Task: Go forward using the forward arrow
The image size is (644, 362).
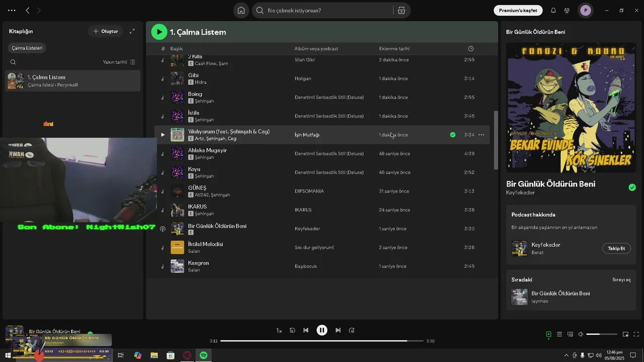Action: (39, 10)
